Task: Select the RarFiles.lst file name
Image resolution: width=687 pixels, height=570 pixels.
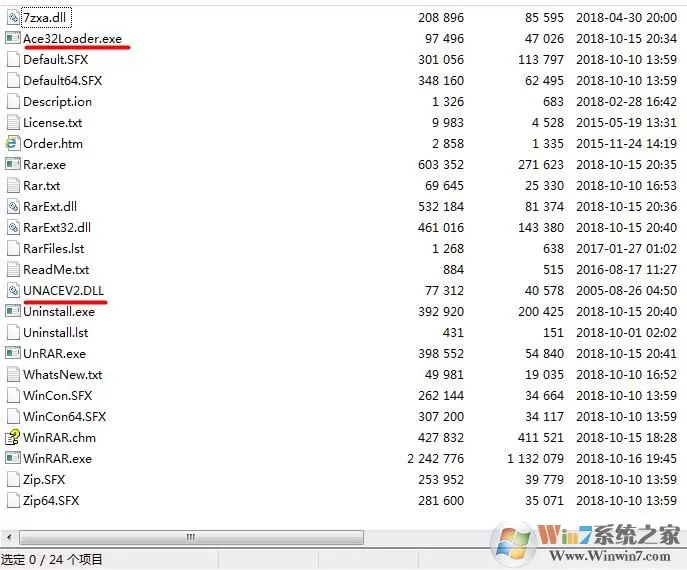Action: [x=53, y=249]
